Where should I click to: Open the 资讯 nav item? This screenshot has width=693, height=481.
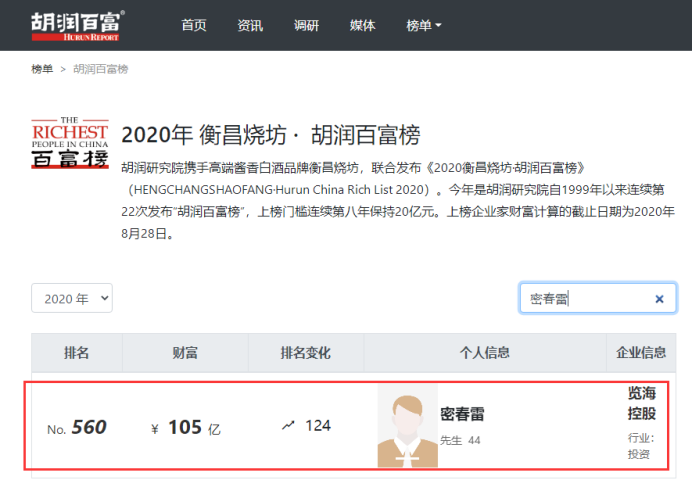coord(250,25)
